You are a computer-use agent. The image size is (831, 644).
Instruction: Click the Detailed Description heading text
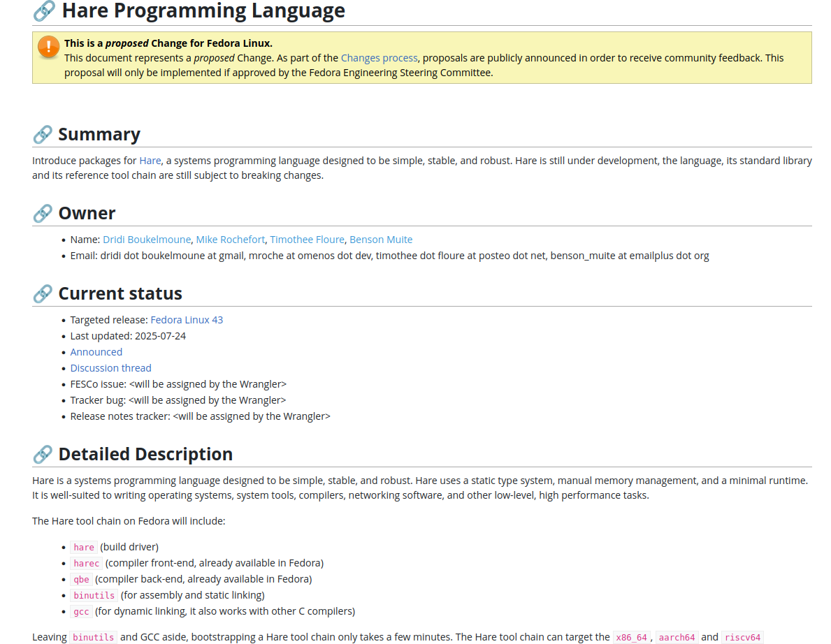point(146,455)
